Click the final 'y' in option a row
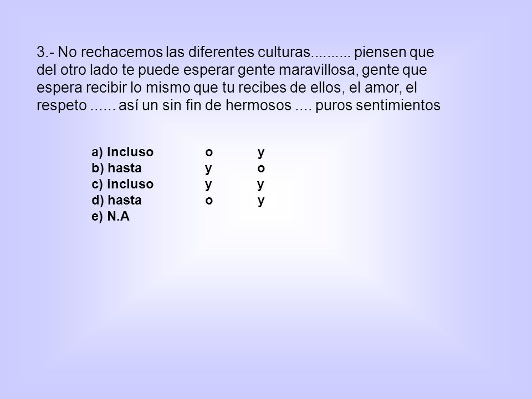 [x=260, y=153]
